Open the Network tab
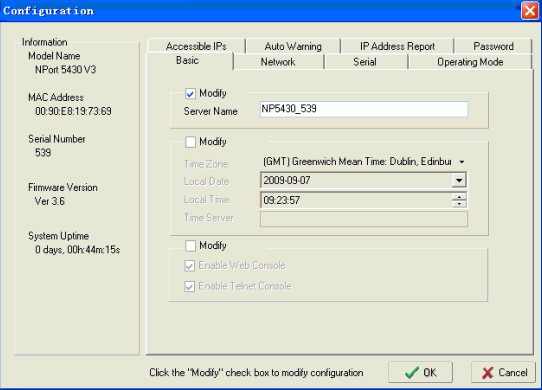The height and width of the screenshot is (390, 542). (x=278, y=62)
